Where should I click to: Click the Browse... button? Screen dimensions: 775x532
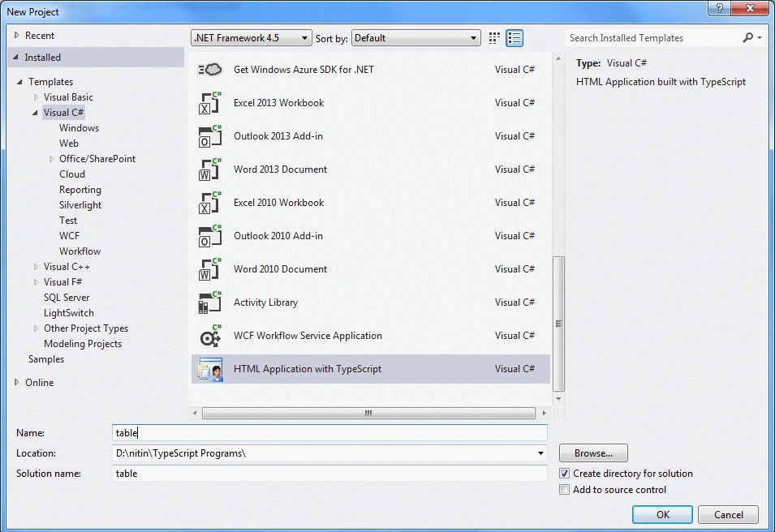pyautogui.click(x=593, y=453)
